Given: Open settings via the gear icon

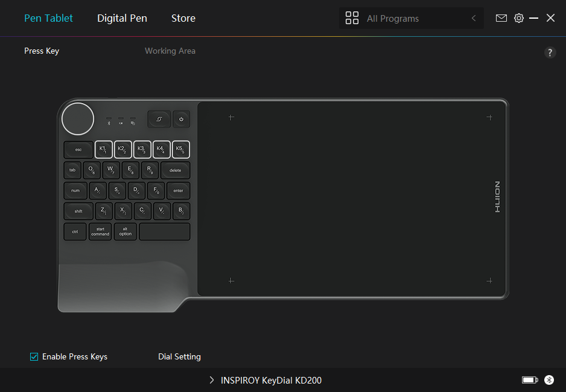Looking at the screenshot, I should (519, 18).
